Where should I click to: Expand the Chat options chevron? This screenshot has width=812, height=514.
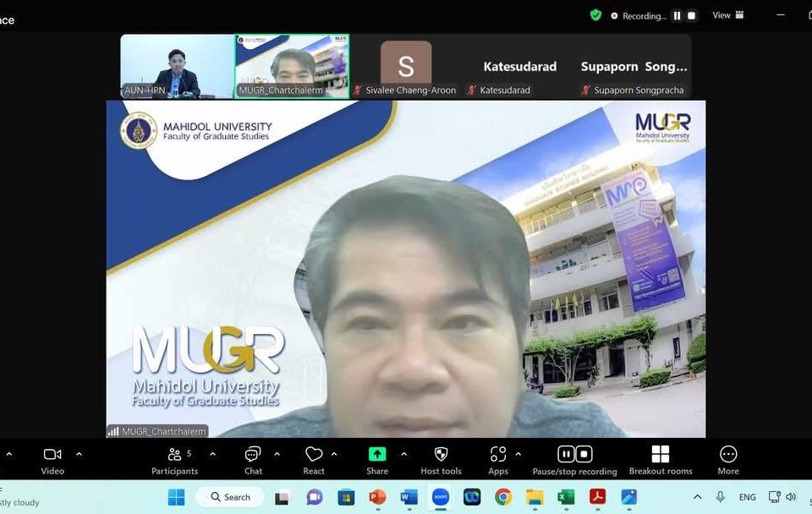(x=277, y=455)
